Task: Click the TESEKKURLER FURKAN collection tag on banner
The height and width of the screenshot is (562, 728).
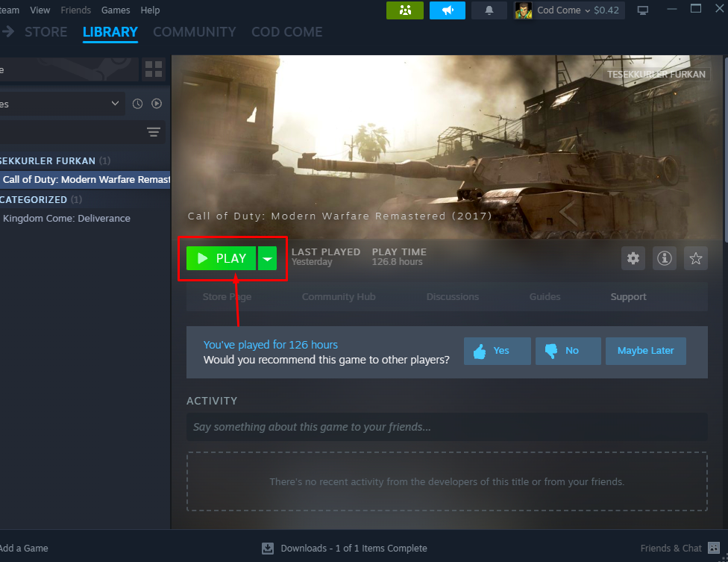Action: point(656,75)
